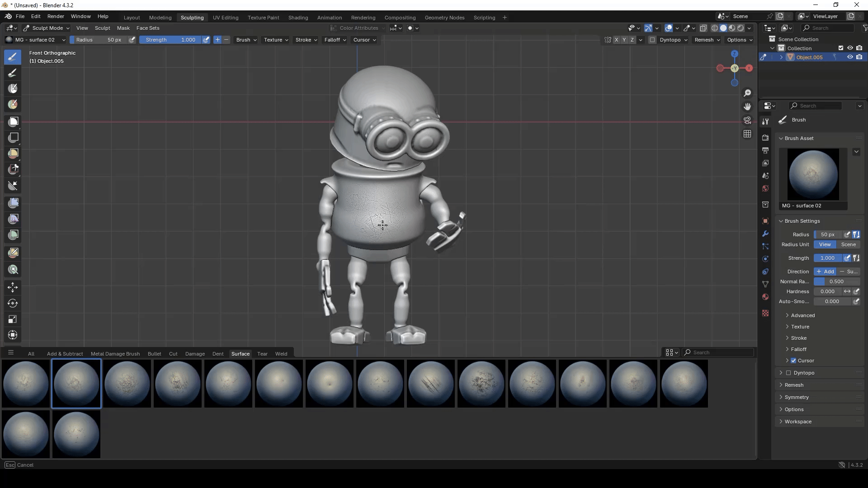The height and width of the screenshot is (488, 868).
Task: Uncheck the Cursor checkbox in Brush Settings
Action: click(793, 361)
